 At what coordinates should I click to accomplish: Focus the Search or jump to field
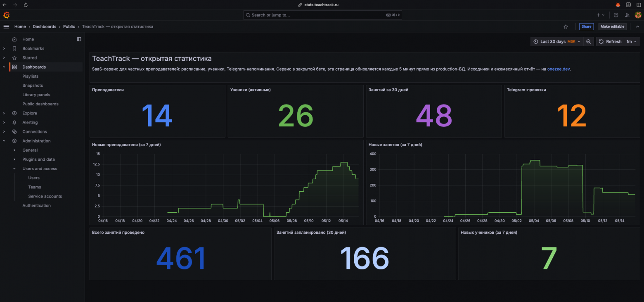[322, 15]
